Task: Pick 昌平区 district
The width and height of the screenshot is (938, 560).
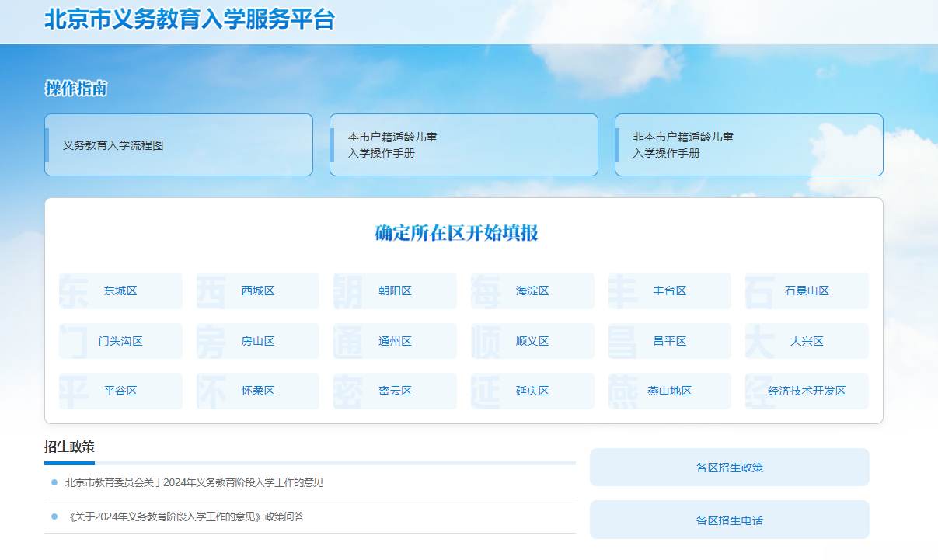Action: point(670,341)
